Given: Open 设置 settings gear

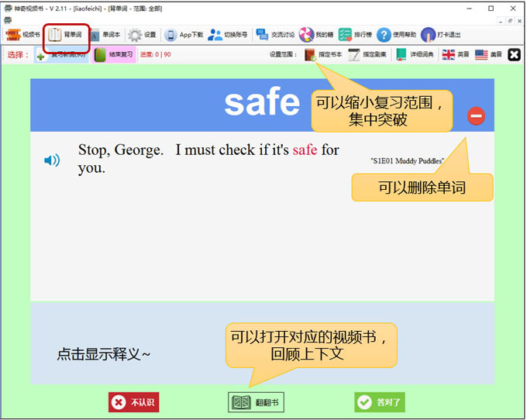Looking at the screenshot, I should [x=143, y=35].
